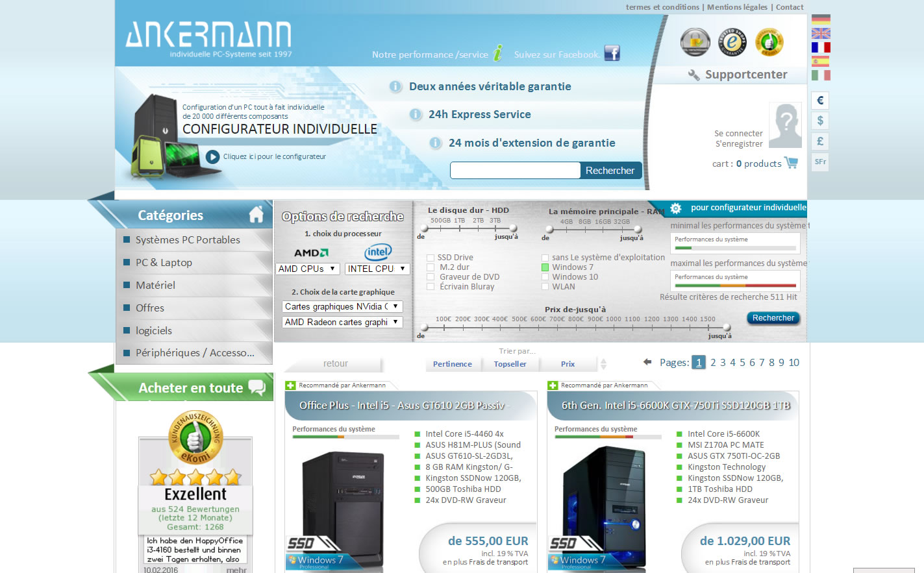Set currency to Euro
The height and width of the screenshot is (573, 924).
pos(820,100)
